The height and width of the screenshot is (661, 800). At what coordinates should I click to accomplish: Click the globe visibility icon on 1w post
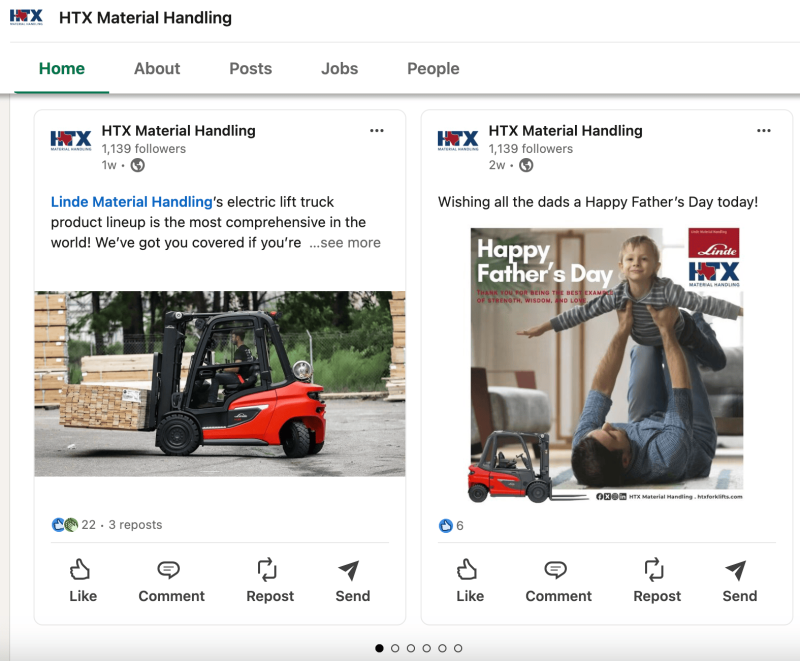point(138,165)
